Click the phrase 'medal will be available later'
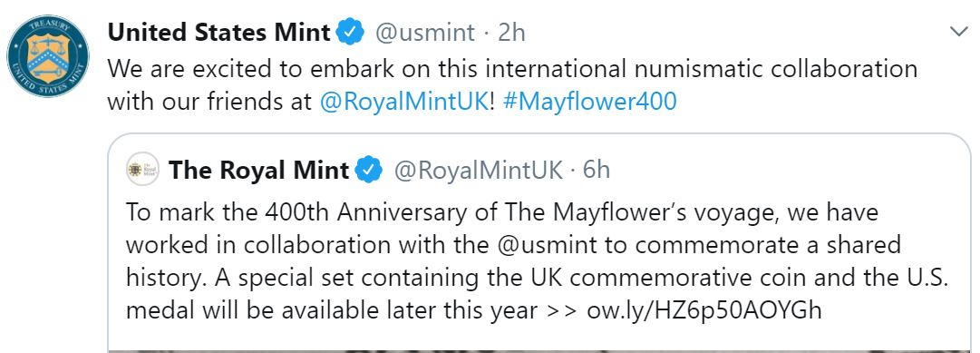This screenshot has height=353, width=980. pyautogui.click(x=289, y=310)
